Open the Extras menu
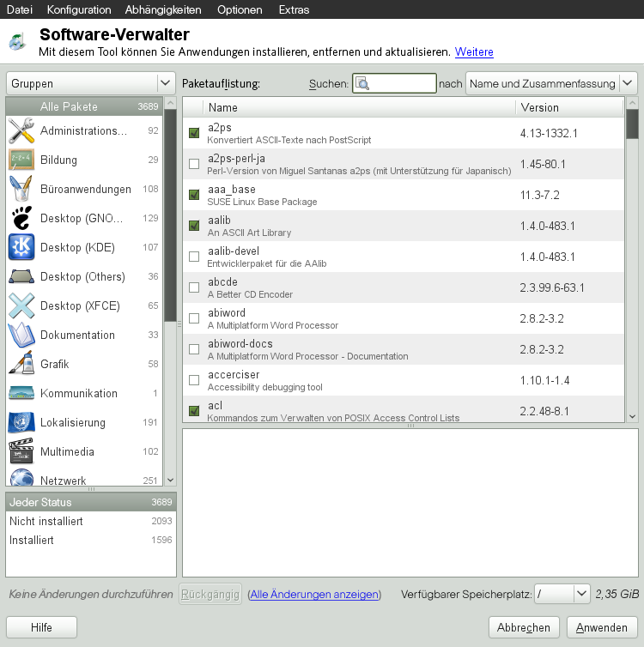This screenshot has height=647, width=644. tap(295, 9)
